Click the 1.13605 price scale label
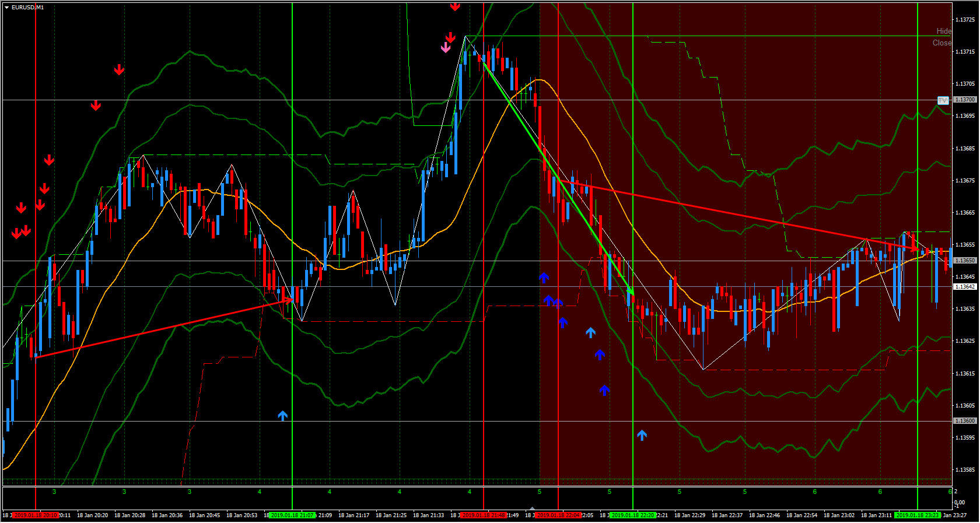This screenshot has width=980, height=523. pos(965,406)
